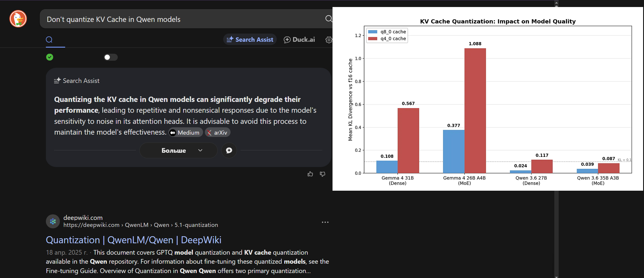Screen dimensions: 644x278
Task: Toggle the switch below the search tabs
Action: [111, 57]
